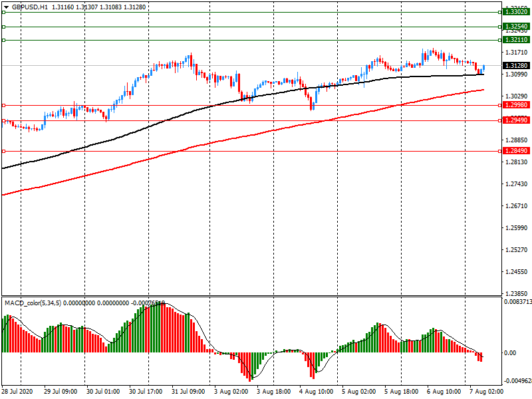The width and height of the screenshot is (532, 399).
Task: Click the 1.28130 price axis value
Action: (x=517, y=162)
